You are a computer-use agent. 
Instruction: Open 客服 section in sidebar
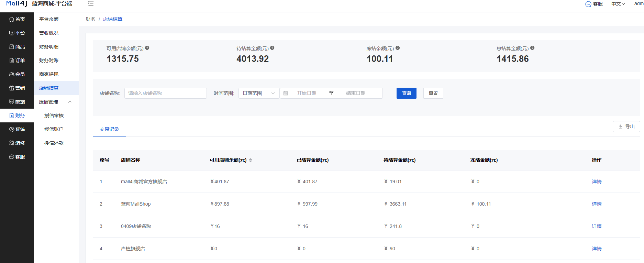pyautogui.click(x=17, y=157)
